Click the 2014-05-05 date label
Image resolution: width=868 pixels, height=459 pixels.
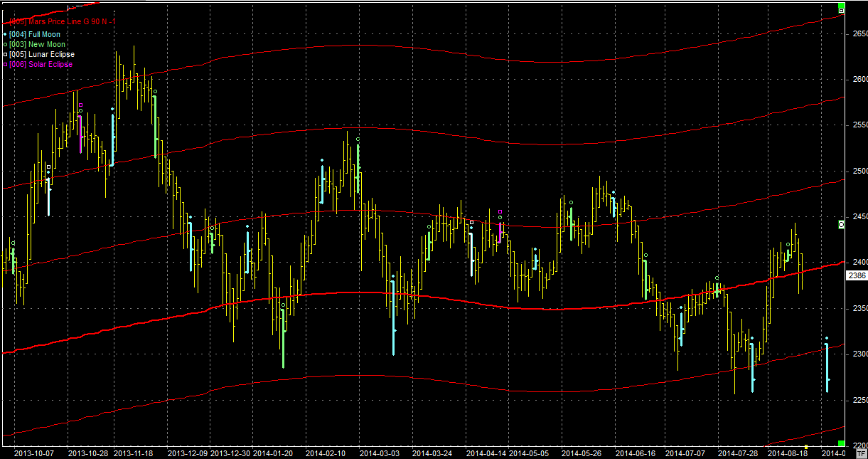tap(529, 453)
